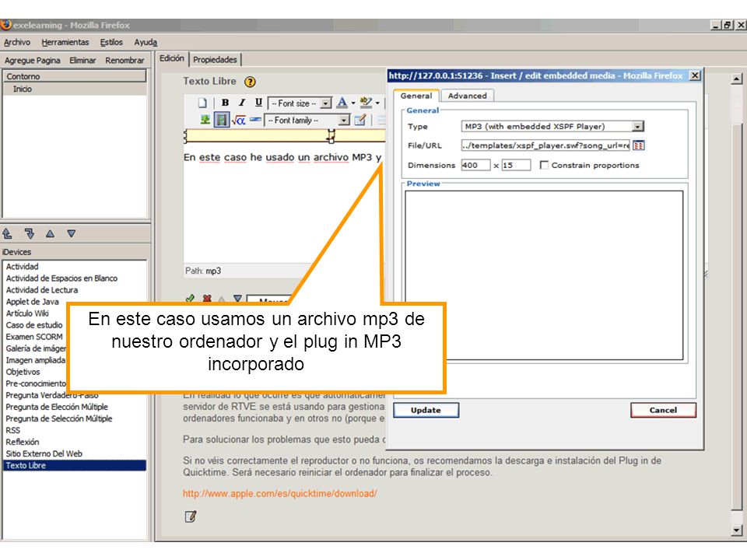Open the Font size dropdown
The image size is (747, 560).
300,103
